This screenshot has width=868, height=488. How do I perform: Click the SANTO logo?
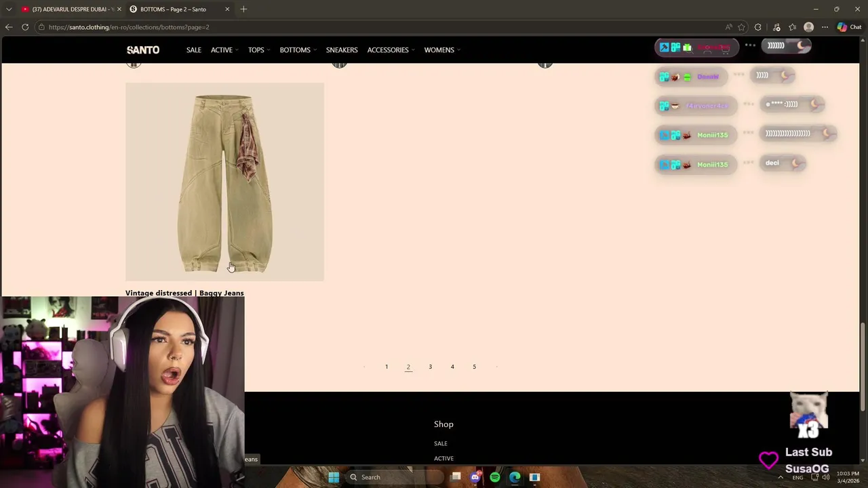tap(143, 50)
